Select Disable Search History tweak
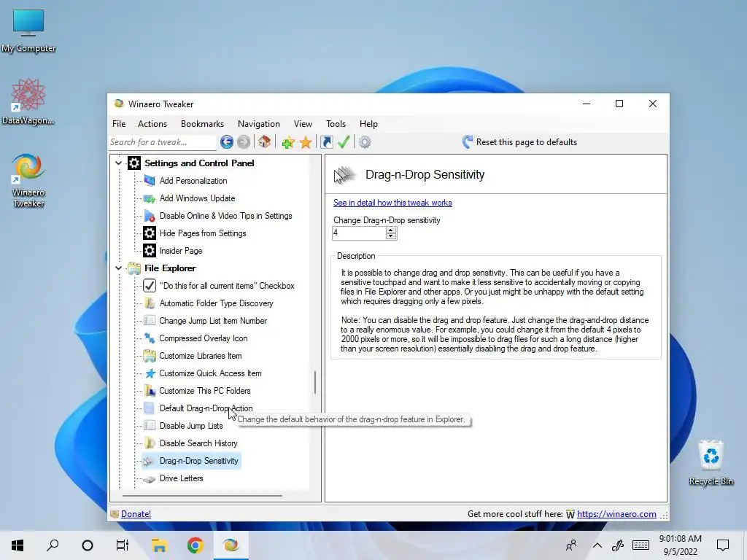The width and height of the screenshot is (747, 560). [x=198, y=443]
